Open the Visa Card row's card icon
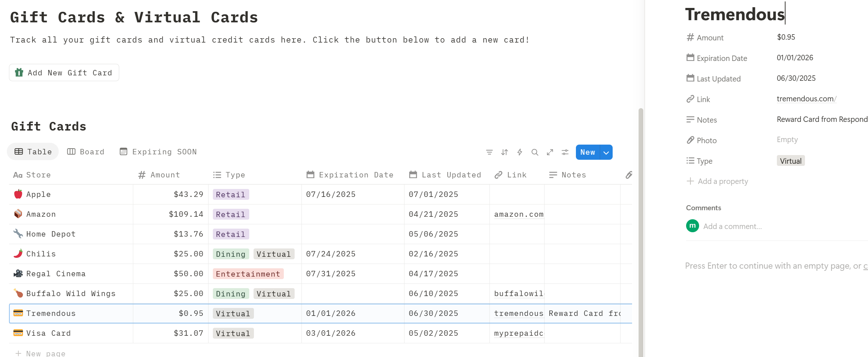 click(x=18, y=333)
